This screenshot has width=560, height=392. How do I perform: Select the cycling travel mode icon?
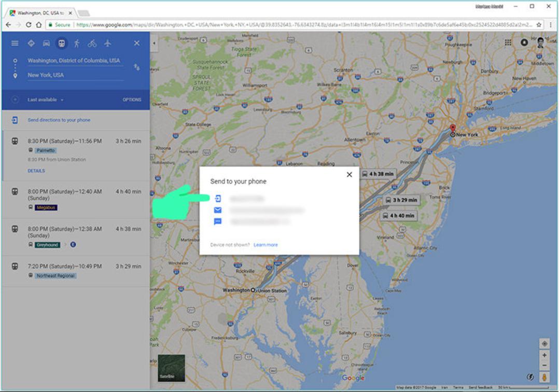tap(92, 43)
